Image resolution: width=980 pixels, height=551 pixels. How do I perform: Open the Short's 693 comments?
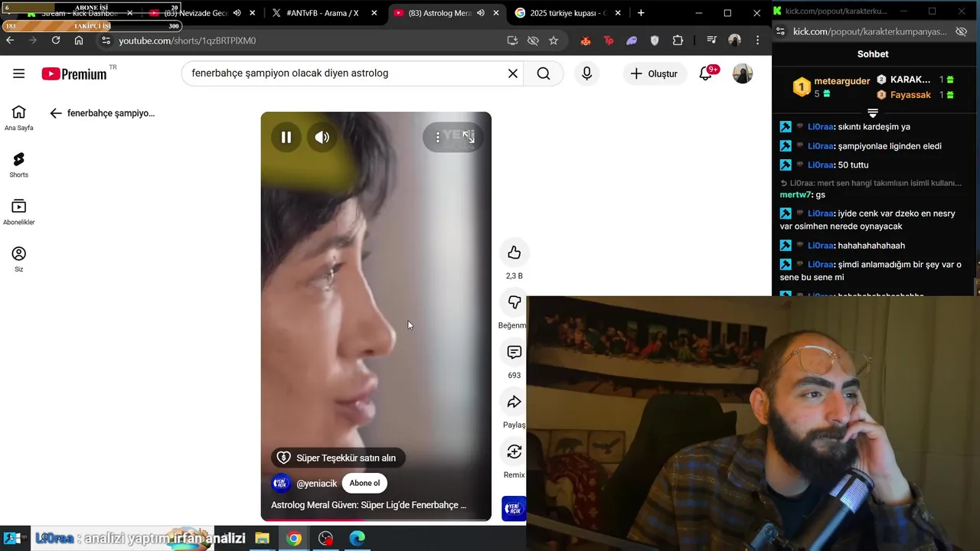click(514, 352)
